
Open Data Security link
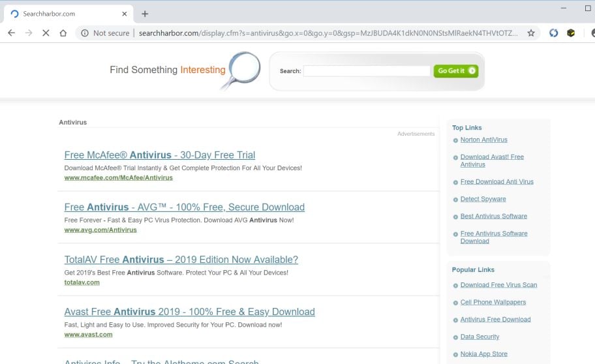(480, 337)
